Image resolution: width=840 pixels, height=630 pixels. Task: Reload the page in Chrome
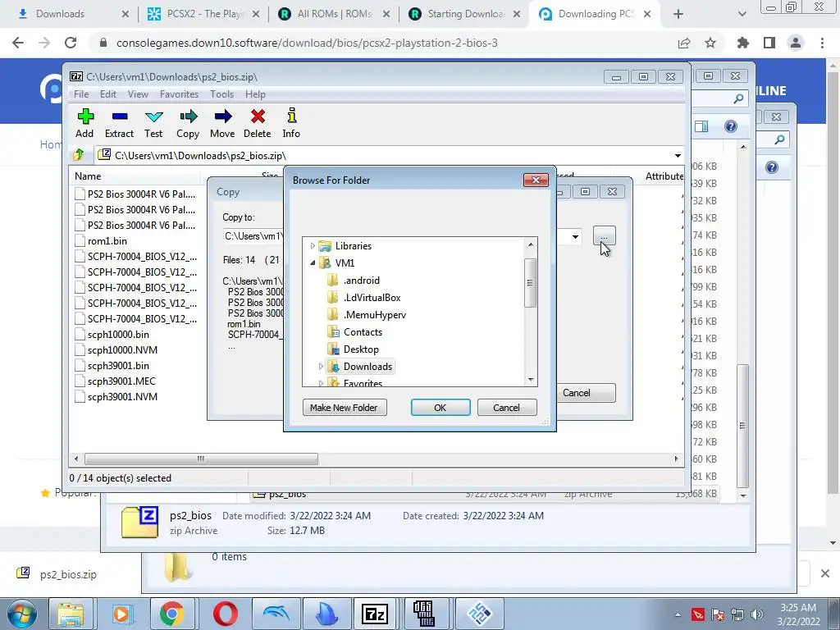pyautogui.click(x=71, y=43)
